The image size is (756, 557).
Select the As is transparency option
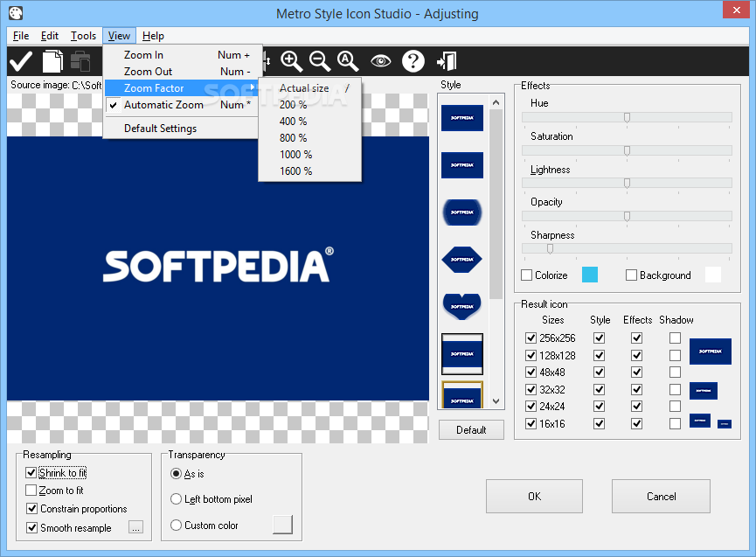pos(176,474)
